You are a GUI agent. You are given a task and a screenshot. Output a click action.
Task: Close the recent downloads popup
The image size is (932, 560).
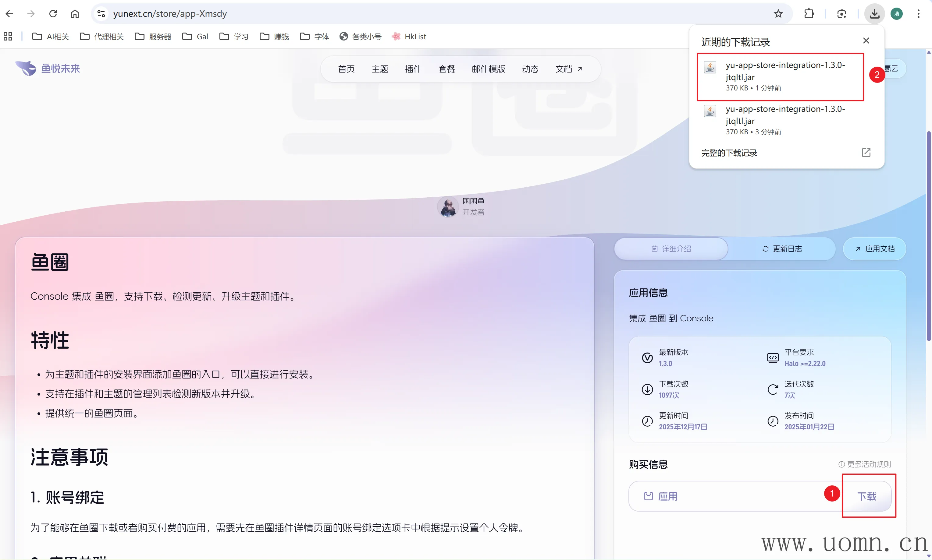tap(866, 41)
